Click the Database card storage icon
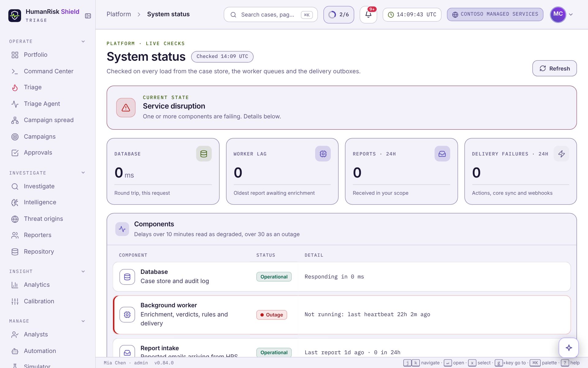Viewport: 588px width, 368px height. tap(204, 154)
